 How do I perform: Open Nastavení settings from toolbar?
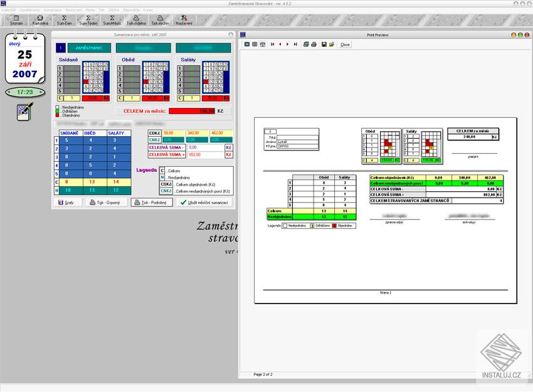pos(184,21)
